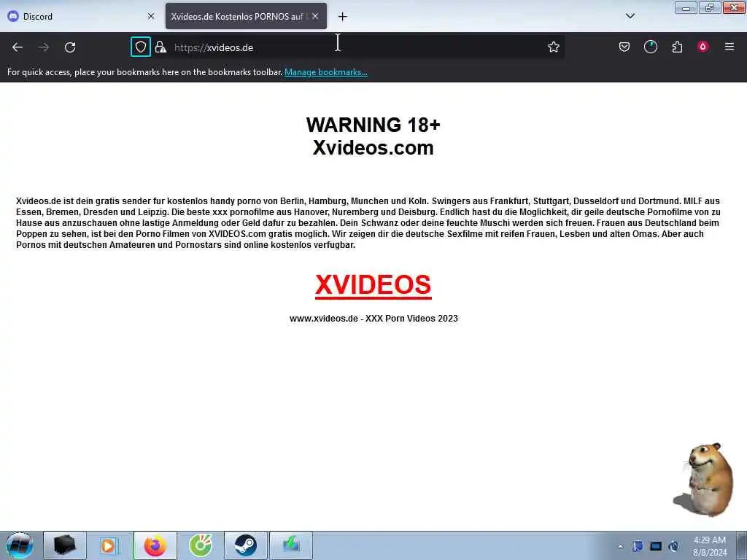
Task: Open Steam from the taskbar
Action: pos(246,545)
